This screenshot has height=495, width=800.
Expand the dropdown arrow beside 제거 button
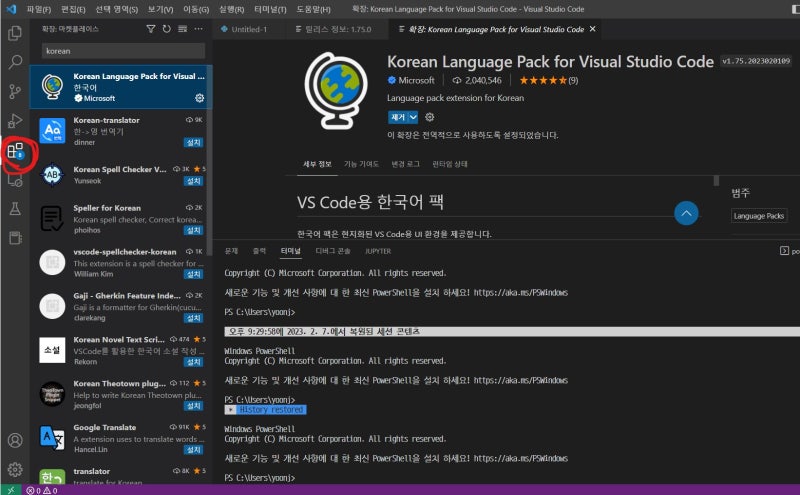tap(413, 117)
